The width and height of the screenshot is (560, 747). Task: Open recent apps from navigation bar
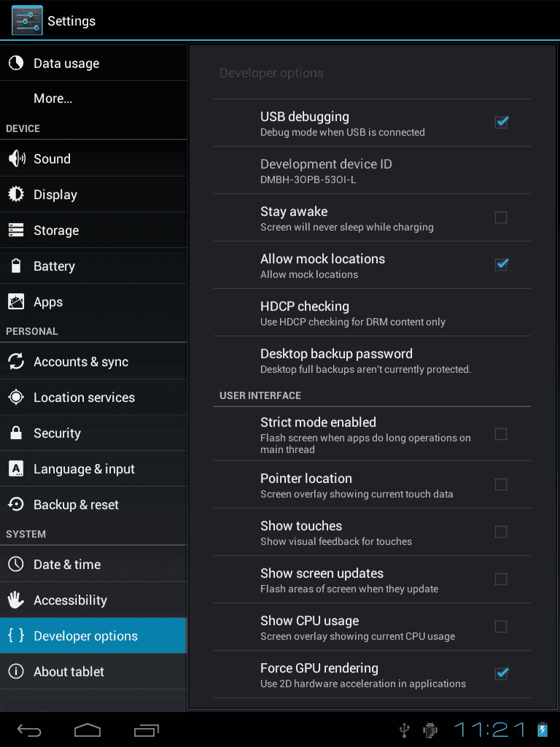pos(146,729)
